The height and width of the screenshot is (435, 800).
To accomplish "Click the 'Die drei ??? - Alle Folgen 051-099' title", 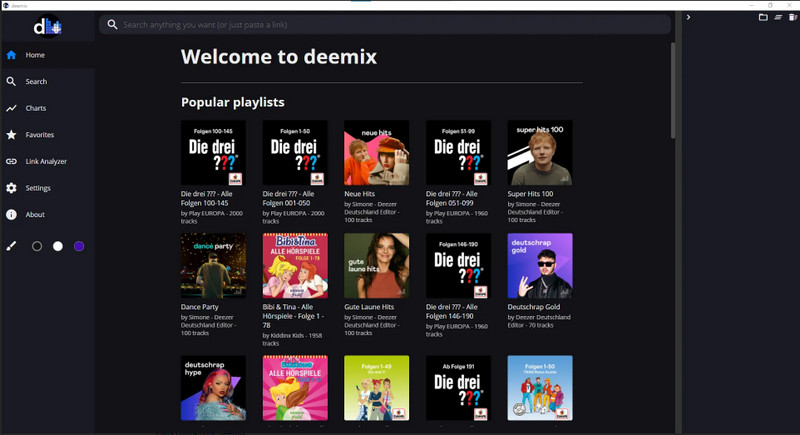I will [452, 198].
